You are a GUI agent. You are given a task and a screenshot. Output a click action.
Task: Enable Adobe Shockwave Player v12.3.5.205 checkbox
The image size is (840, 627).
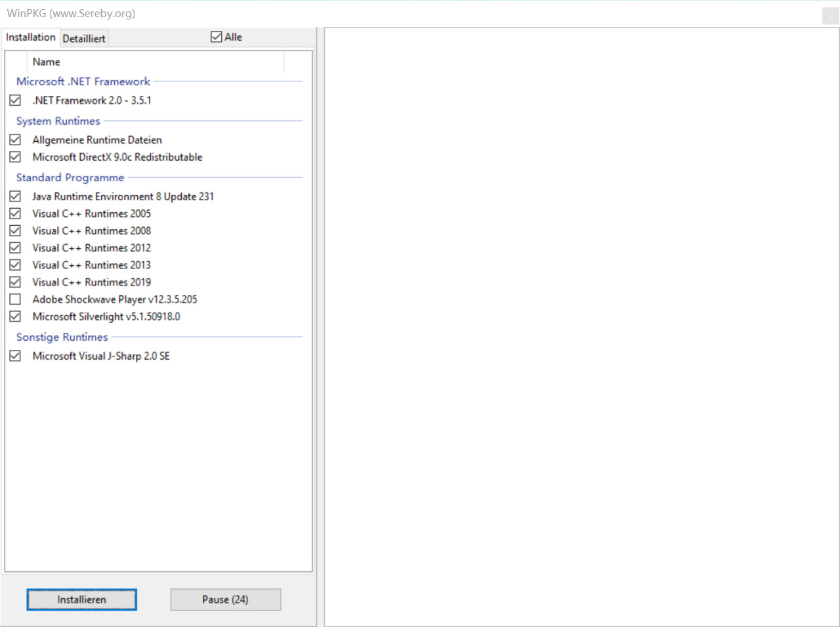coord(15,299)
